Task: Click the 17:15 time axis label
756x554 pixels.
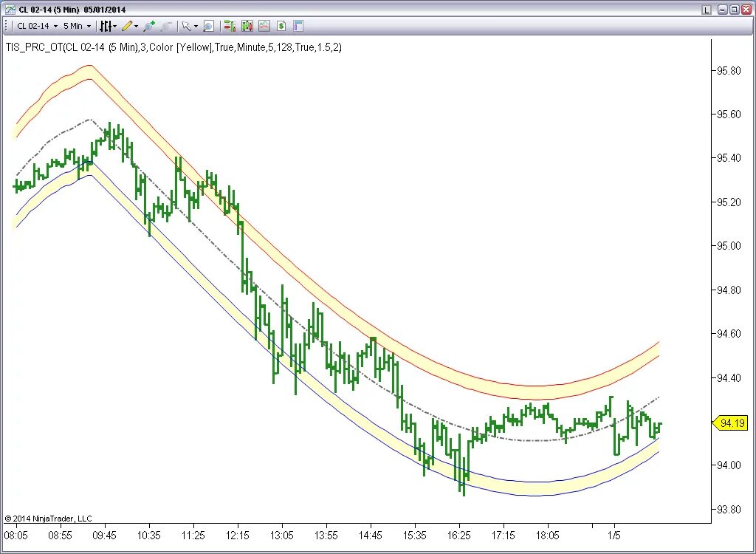Action: 504,536
